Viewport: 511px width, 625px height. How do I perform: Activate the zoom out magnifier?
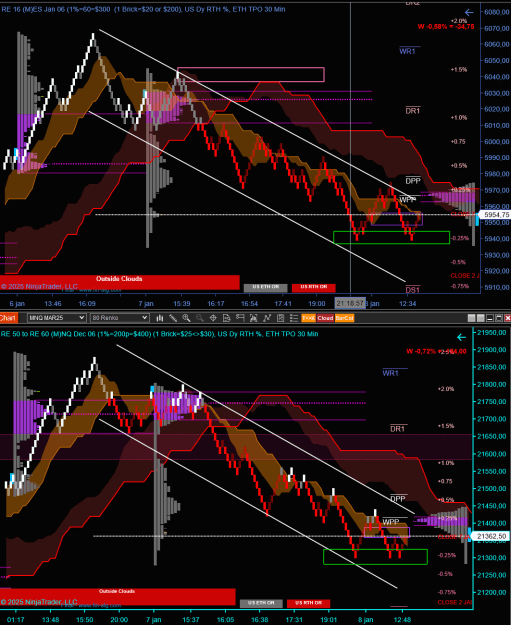coord(200,318)
